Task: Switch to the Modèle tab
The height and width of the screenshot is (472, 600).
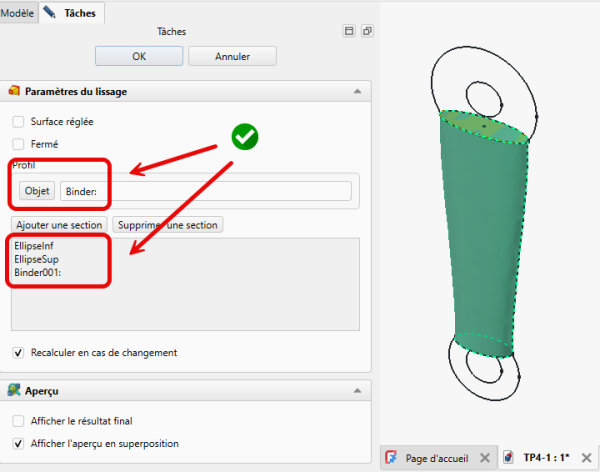Action: [x=18, y=13]
